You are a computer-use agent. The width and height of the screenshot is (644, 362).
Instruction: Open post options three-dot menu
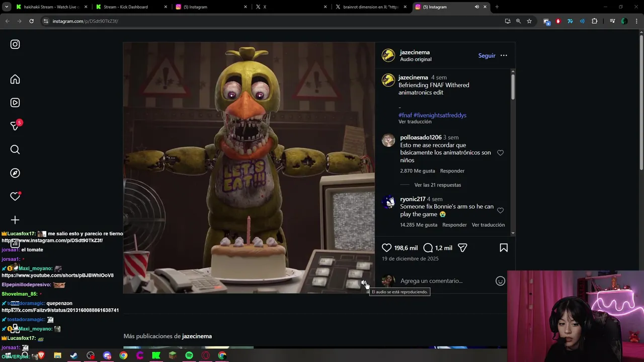(504, 55)
